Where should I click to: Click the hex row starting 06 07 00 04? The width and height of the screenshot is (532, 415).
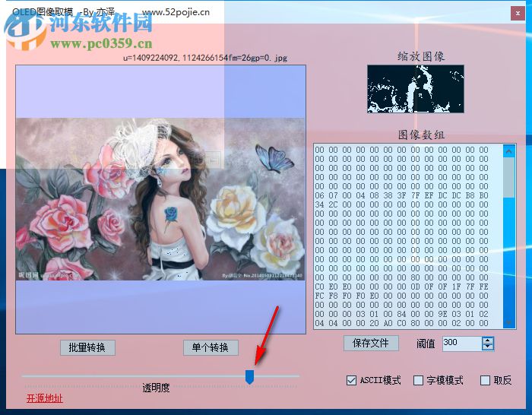click(x=401, y=195)
